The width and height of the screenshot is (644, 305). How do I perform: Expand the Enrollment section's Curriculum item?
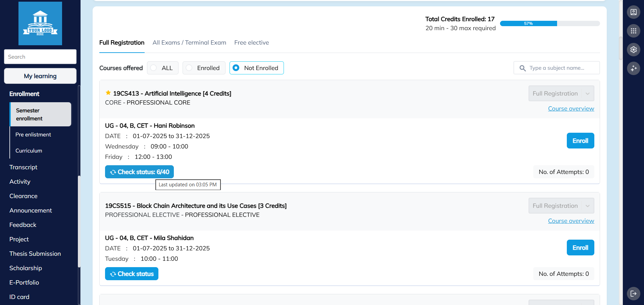pyautogui.click(x=29, y=150)
